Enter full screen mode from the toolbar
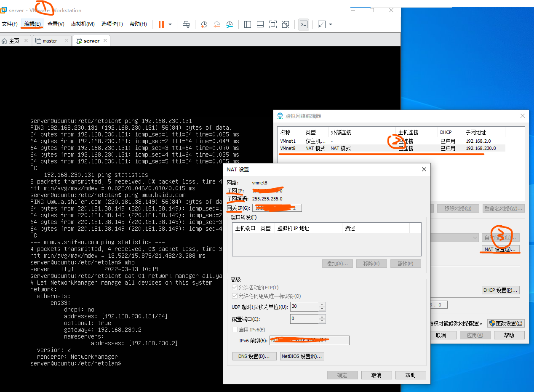534x392 pixels. point(273,24)
